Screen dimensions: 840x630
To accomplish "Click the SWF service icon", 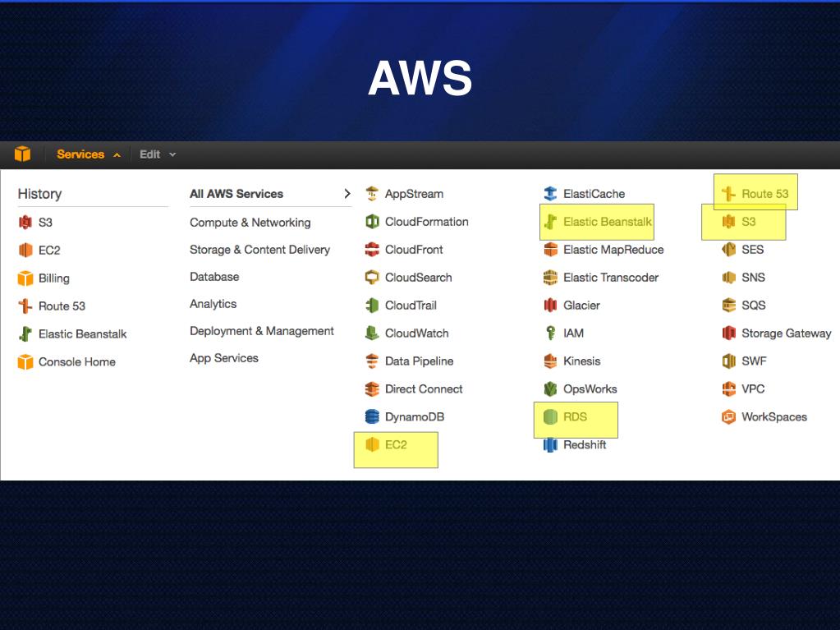I will tap(728, 361).
